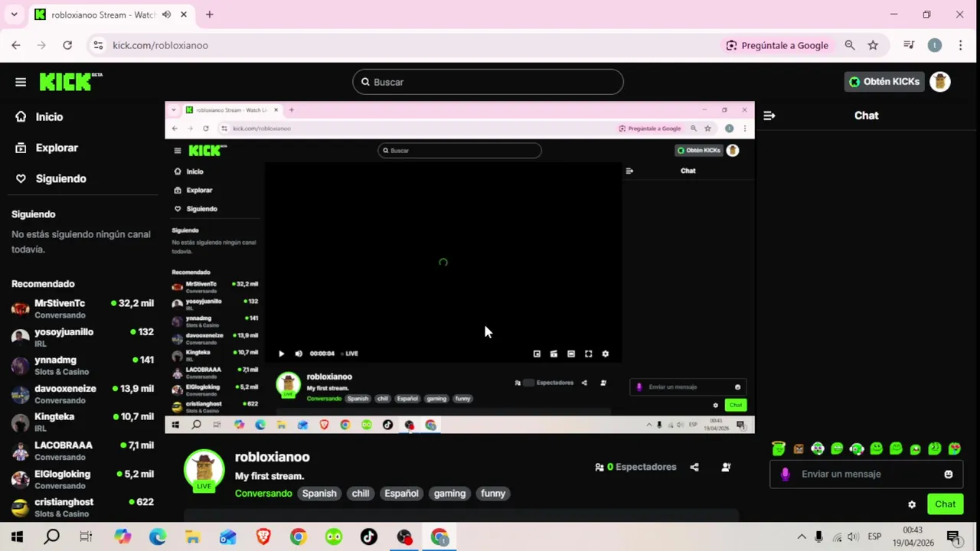Screen dimensions: 980x551
Task: Open browser media controls icon
Action: [x=909, y=45]
